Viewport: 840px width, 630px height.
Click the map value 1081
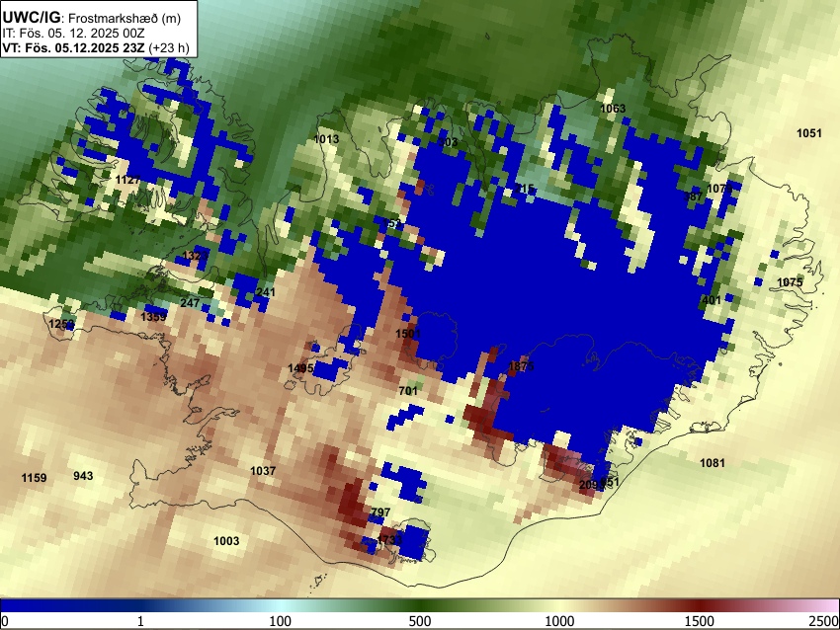click(713, 463)
